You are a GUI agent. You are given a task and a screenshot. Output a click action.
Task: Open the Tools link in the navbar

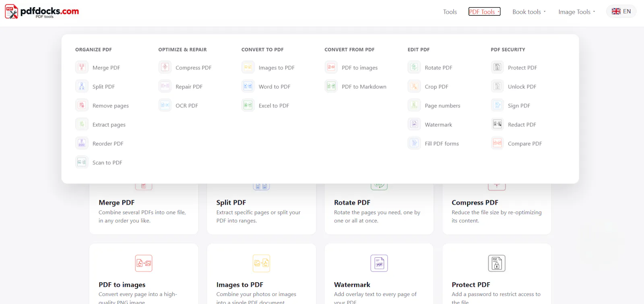click(x=450, y=12)
